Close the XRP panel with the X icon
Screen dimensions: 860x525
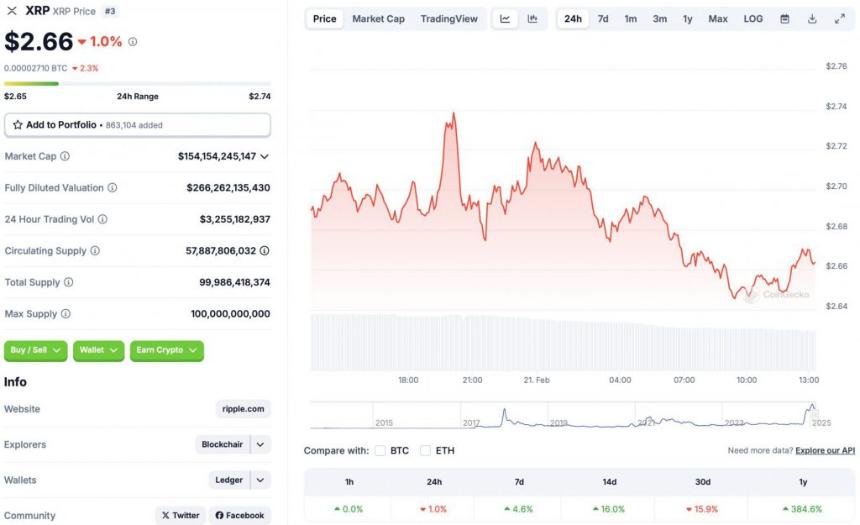coord(12,11)
